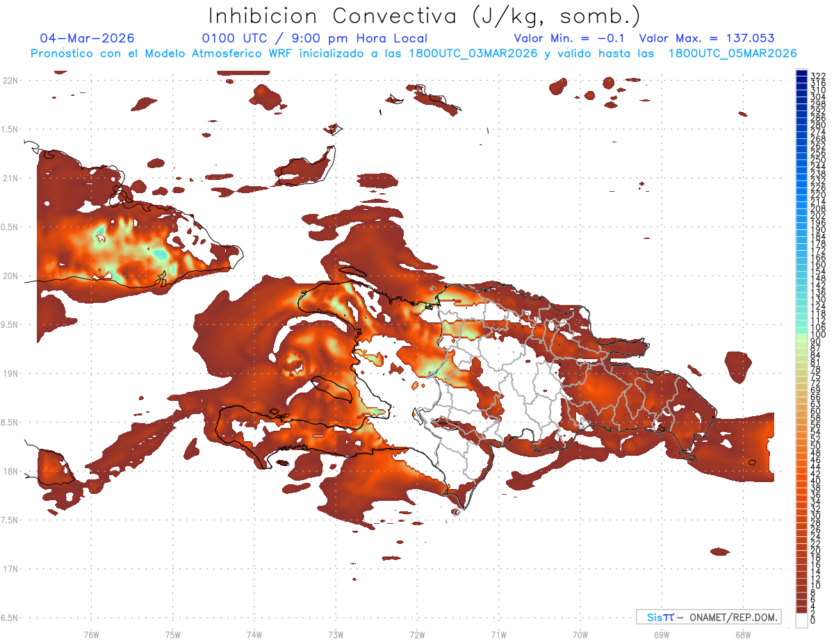
Task: Click the '0.5N' latitude label
Action: coord(10,227)
